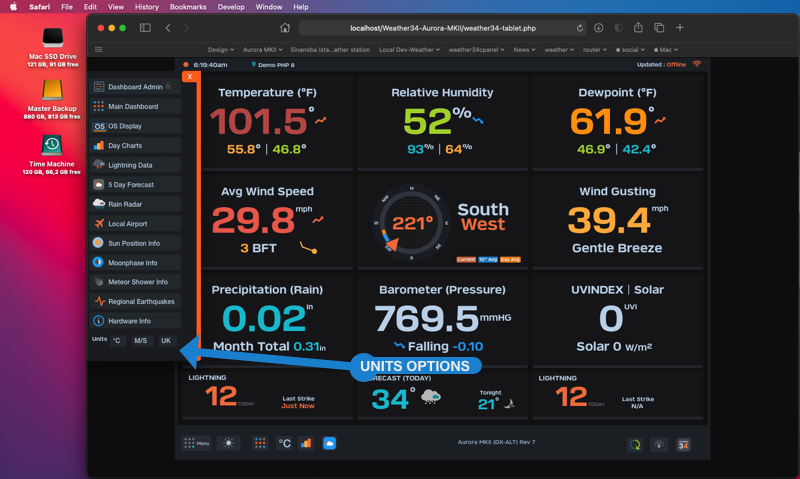Reload page with the refresh icon

pyautogui.click(x=580, y=28)
